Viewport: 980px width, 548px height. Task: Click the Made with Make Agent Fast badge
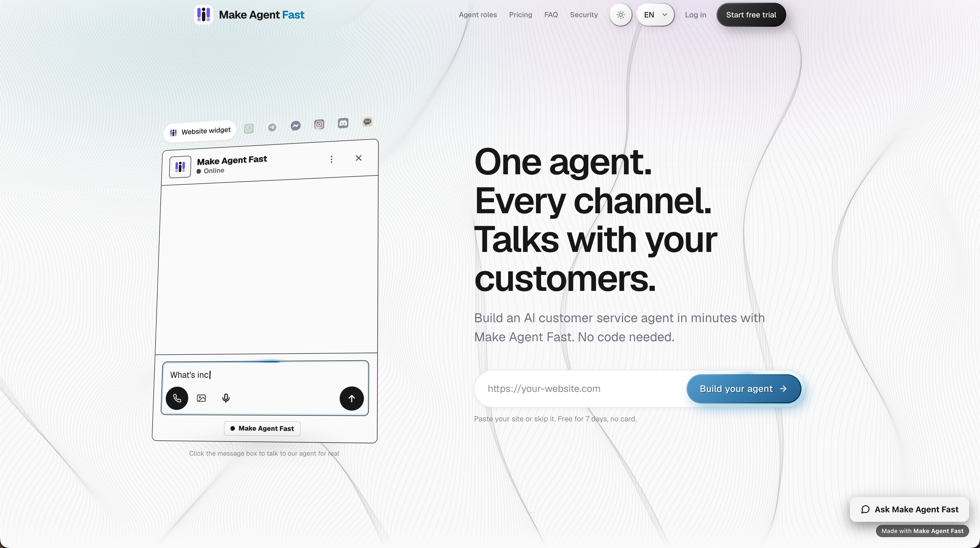[x=922, y=531]
